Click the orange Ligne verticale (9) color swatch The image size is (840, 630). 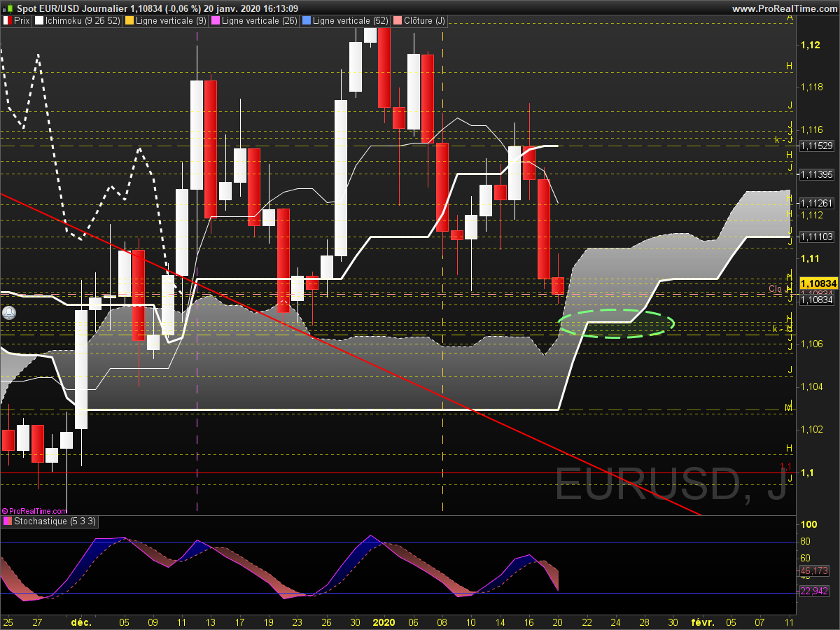click(x=129, y=21)
